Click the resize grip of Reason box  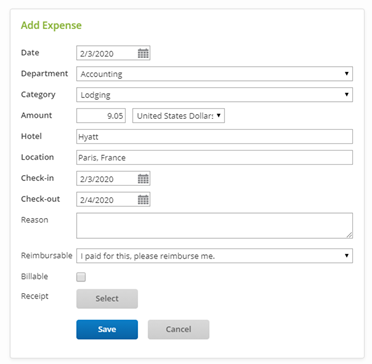click(x=349, y=235)
